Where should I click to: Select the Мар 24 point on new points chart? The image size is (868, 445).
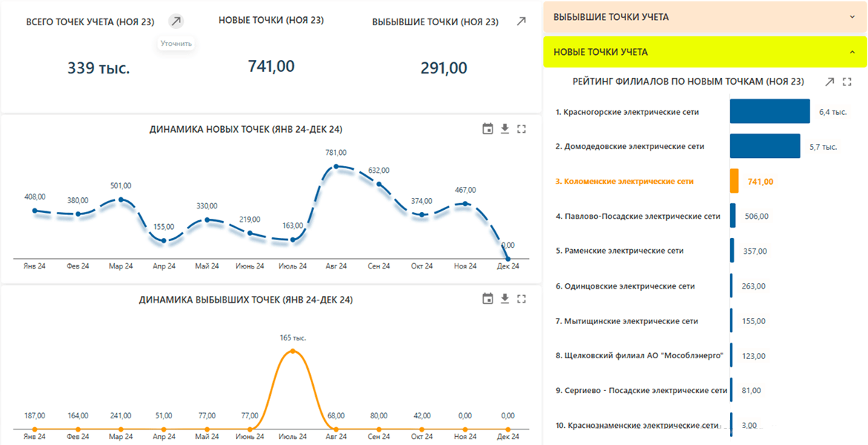121,200
